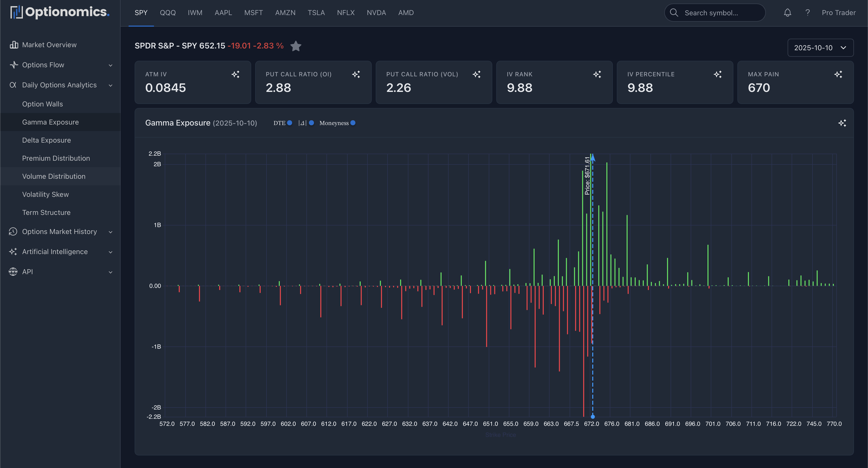
Task: Toggle the DTE indicator on Gamma Exposure
Action: pyautogui.click(x=289, y=123)
